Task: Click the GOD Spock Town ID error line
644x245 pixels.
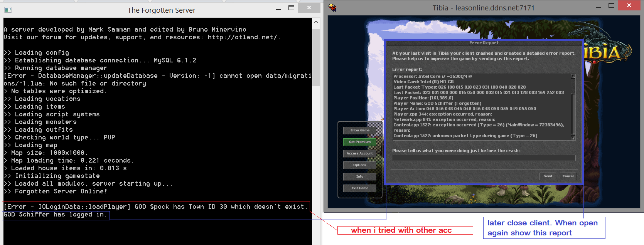Action: click(x=156, y=207)
